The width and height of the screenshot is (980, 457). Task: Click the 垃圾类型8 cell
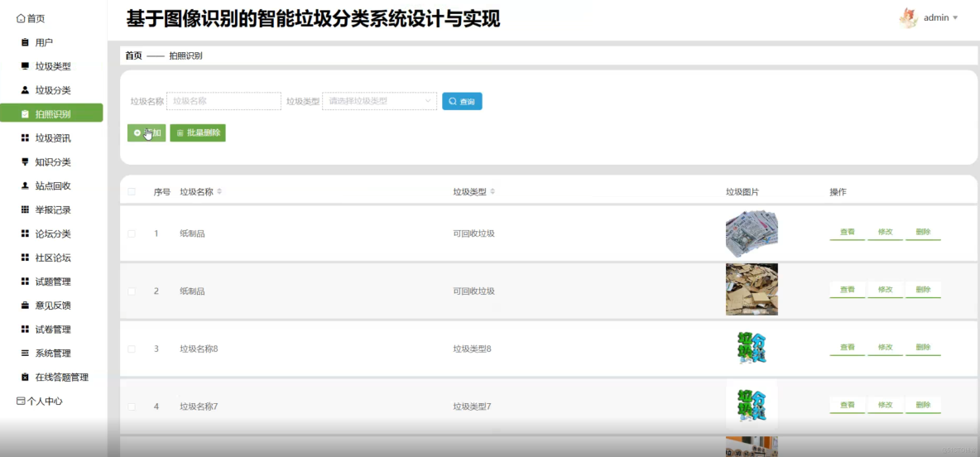[472, 349]
